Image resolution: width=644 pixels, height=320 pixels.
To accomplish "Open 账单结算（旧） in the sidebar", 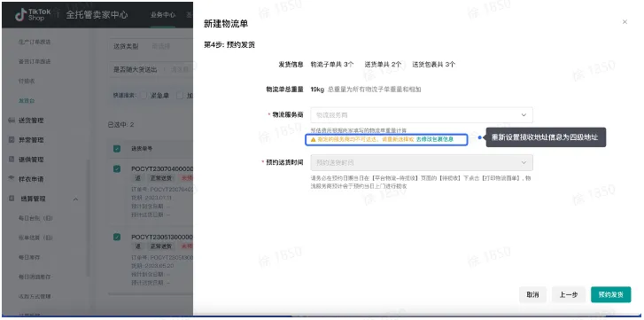I will (x=35, y=238).
